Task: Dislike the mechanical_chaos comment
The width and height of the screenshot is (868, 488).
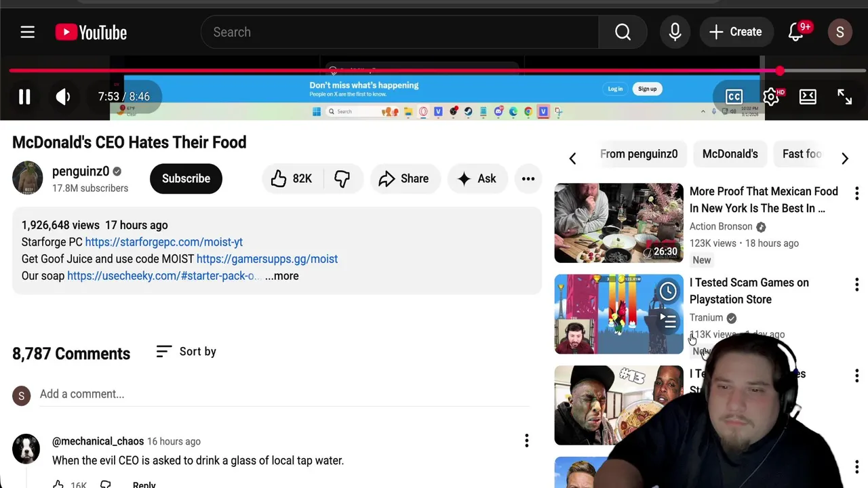Action: (x=106, y=484)
